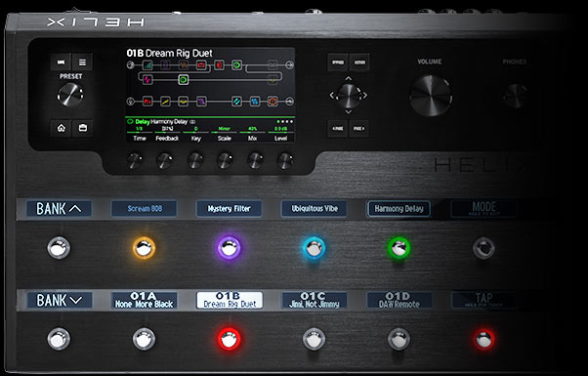Select the pink block on the lower branch of path 1
This screenshot has width=588, height=376.
pos(147,79)
